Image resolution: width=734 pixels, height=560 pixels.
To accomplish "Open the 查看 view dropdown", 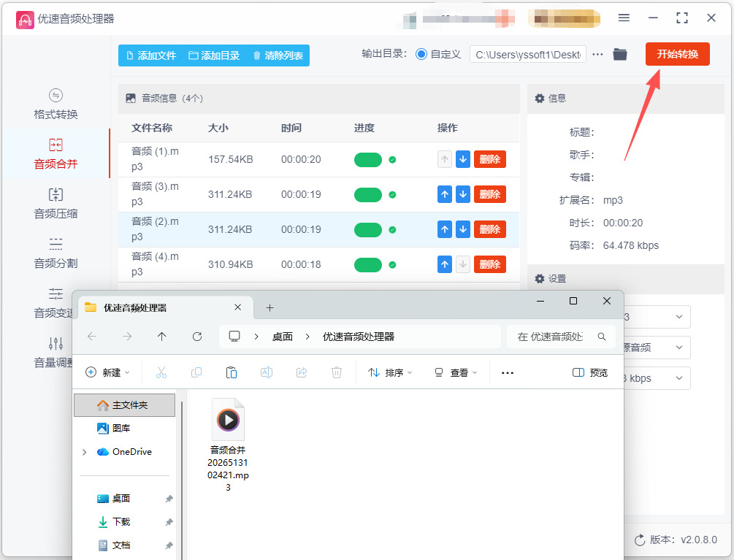I will pyautogui.click(x=456, y=372).
